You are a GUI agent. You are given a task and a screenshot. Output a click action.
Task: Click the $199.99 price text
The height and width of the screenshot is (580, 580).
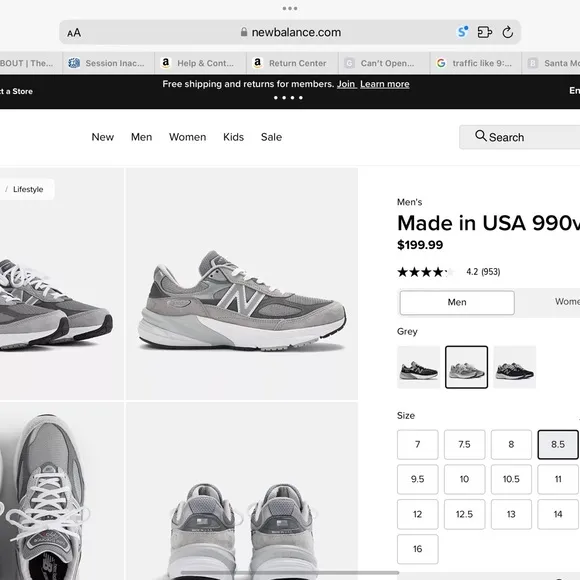pyautogui.click(x=420, y=245)
